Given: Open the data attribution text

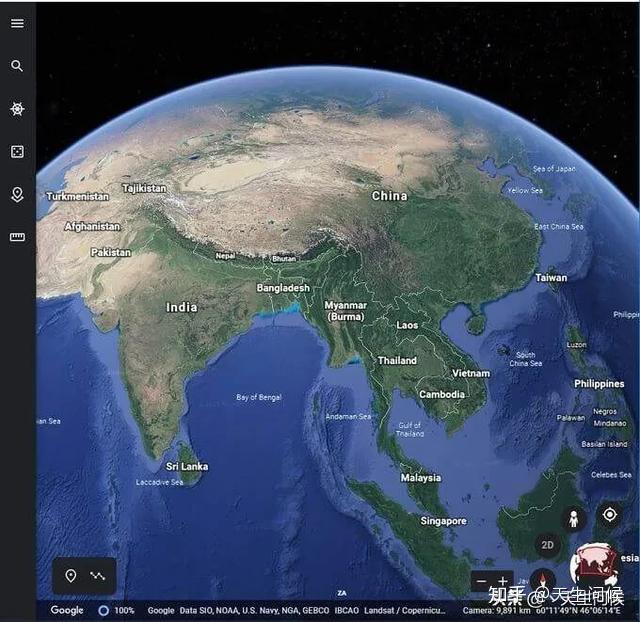Looking at the screenshot, I should click(x=296, y=610).
